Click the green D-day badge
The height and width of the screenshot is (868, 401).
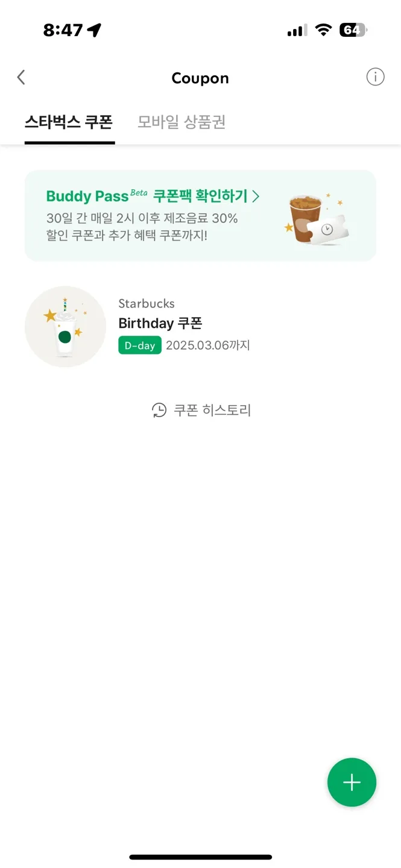(x=140, y=345)
